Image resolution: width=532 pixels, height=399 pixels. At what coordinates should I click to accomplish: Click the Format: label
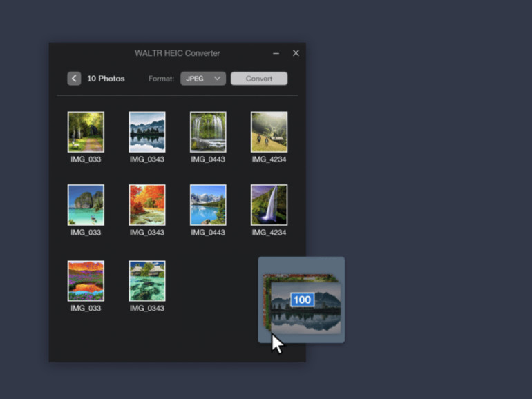pos(161,79)
